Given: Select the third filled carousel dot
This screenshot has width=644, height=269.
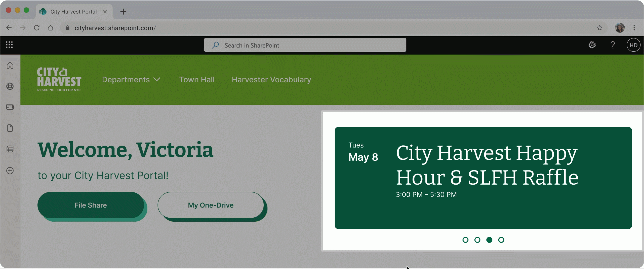Looking at the screenshot, I should [x=489, y=240].
